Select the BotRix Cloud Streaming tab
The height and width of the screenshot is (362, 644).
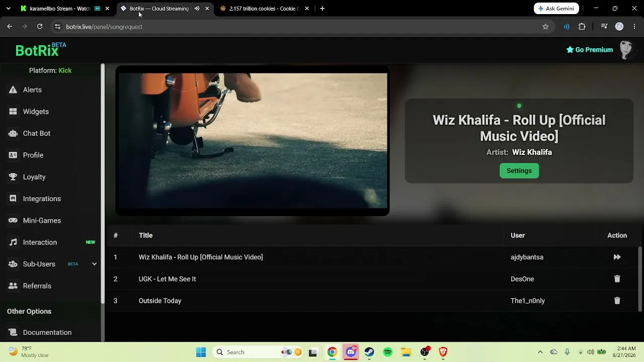158,9
